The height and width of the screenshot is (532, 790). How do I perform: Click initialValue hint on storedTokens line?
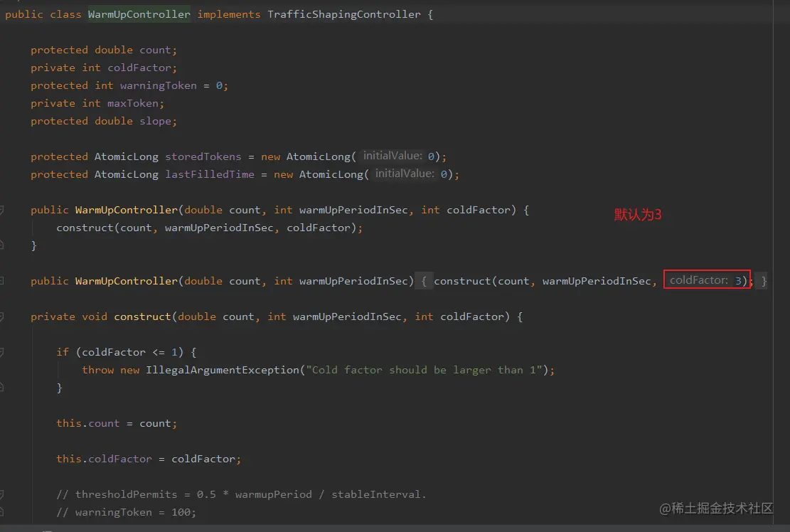click(x=393, y=156)
